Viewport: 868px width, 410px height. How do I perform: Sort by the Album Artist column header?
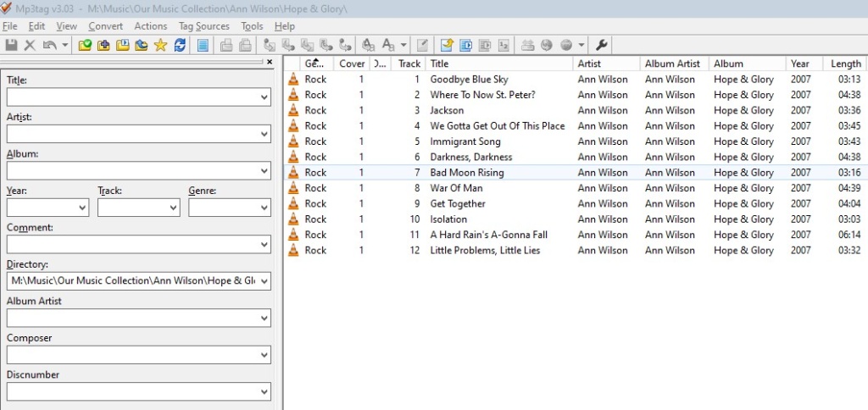tap(675, 64)
